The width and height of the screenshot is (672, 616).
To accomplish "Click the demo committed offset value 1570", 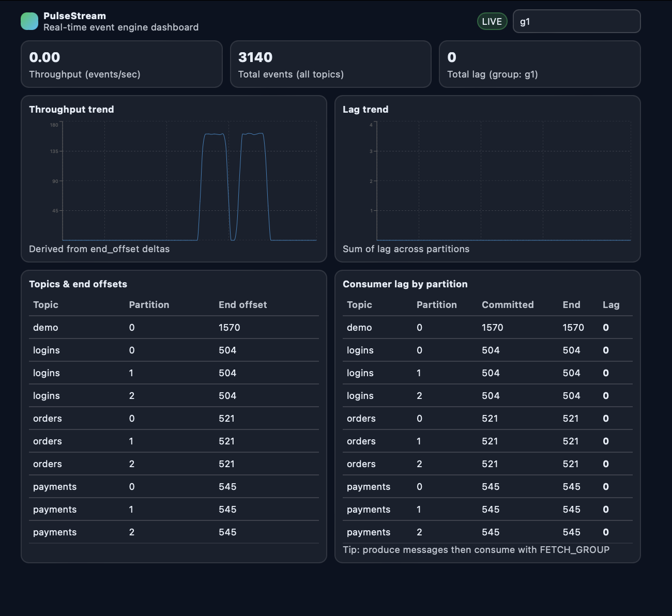I will pyautogui.click(x=491, y=327).
